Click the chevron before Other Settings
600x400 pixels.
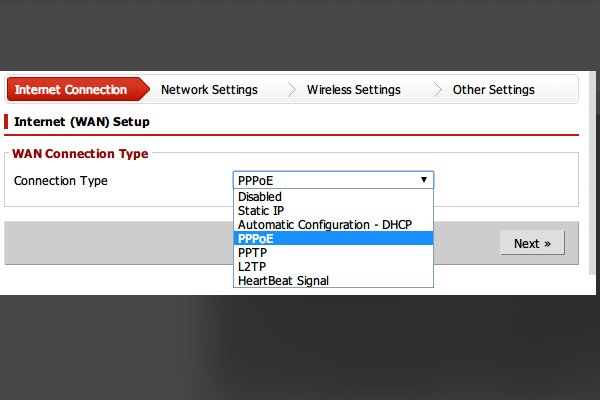[438, 90]
